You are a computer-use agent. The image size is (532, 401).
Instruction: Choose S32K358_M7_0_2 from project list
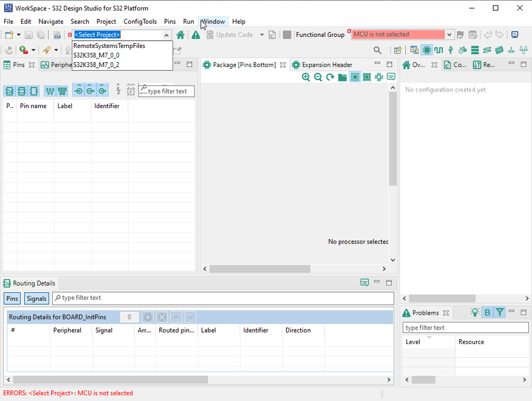click(x=122, y=65)
